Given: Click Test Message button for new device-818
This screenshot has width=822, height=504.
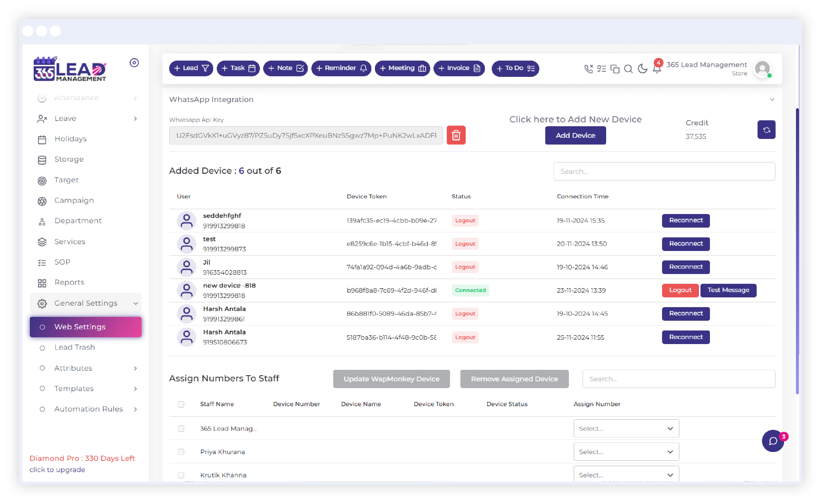Looking at the screenshot, I should point(727,290).
